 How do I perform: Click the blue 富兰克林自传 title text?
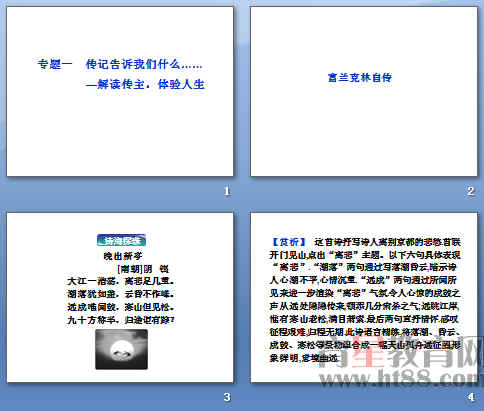(x=360, y=78)
